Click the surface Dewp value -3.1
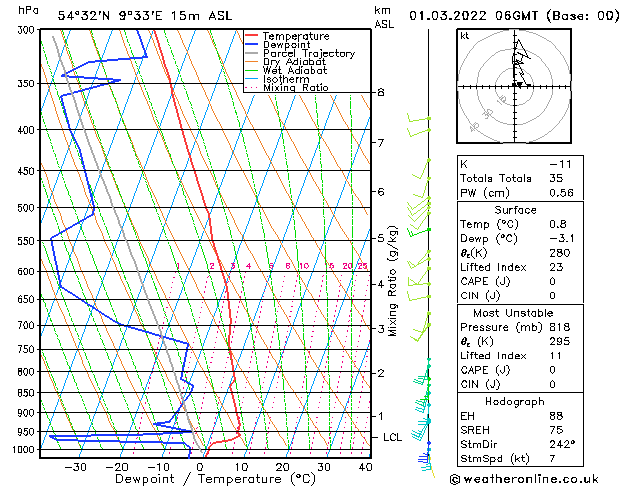This screenshot has height=486, width=629. coord(562,238)
